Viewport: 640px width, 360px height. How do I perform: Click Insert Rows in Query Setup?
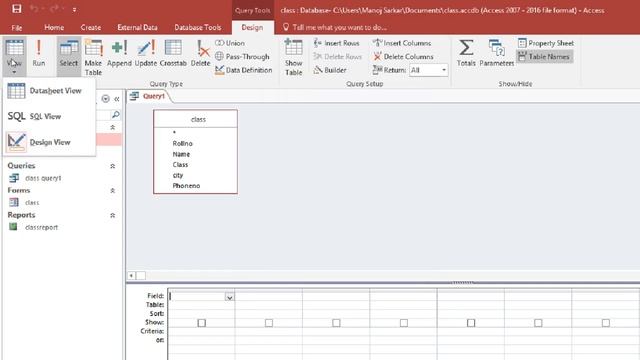tap(337, 43)
